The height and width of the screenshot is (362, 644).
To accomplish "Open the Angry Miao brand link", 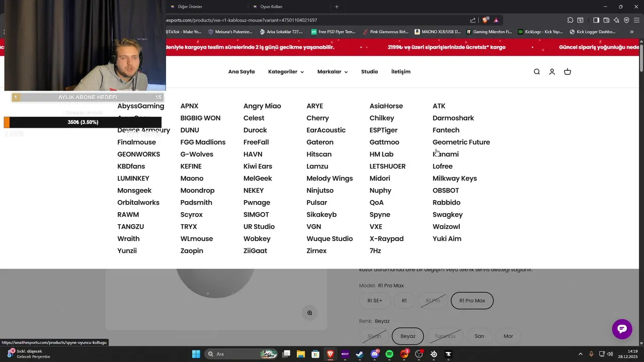I will click(x=262, y=106).
